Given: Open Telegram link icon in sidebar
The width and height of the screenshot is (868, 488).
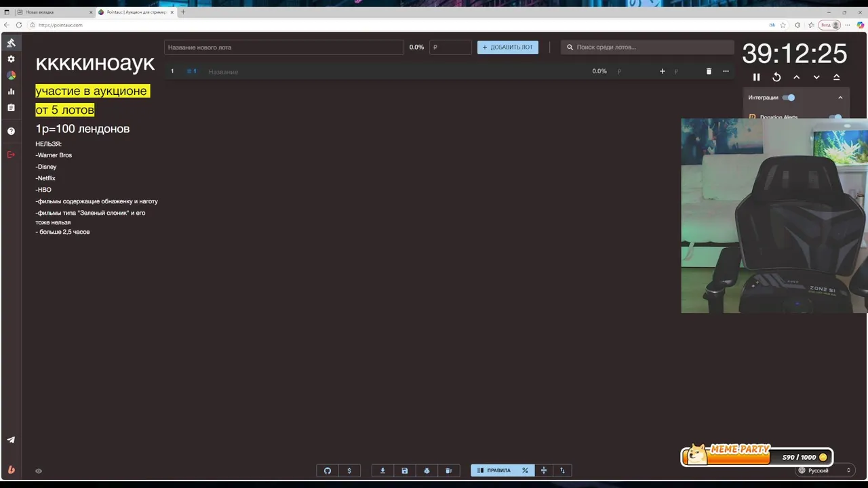Looking at the screenshot, I should [x=11, y=440].
